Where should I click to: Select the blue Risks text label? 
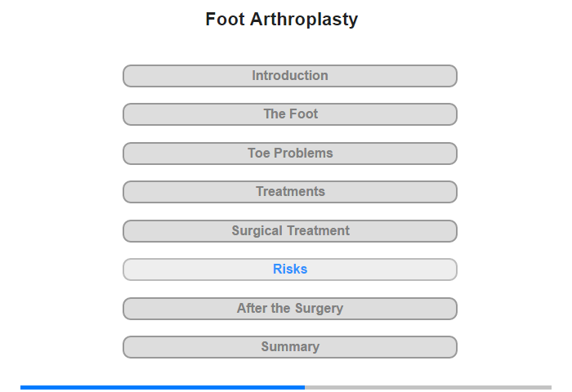click(x=290, y=269)
